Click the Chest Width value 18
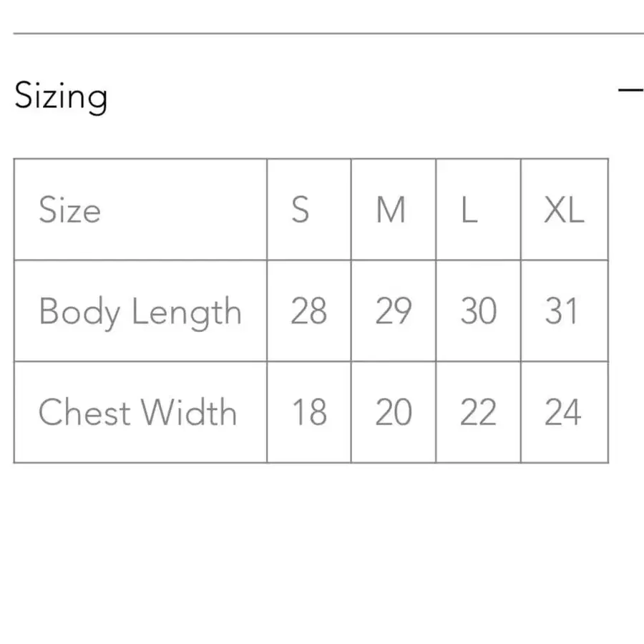Viewport: 644px width, 644px height. [x=308, y=413]
